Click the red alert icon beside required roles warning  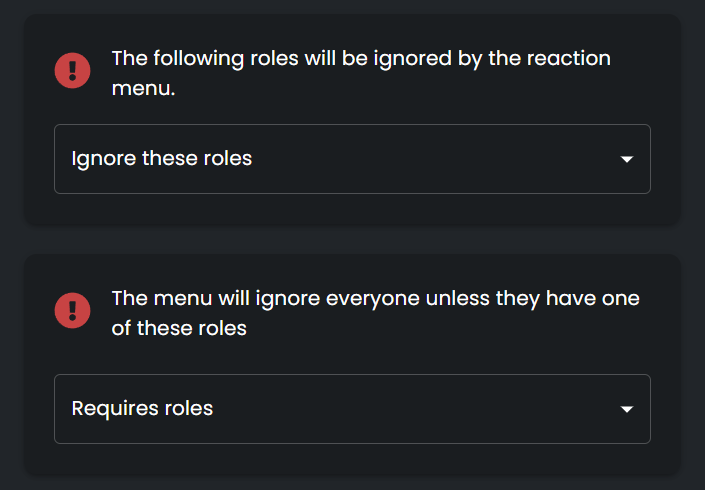[72, 311]
